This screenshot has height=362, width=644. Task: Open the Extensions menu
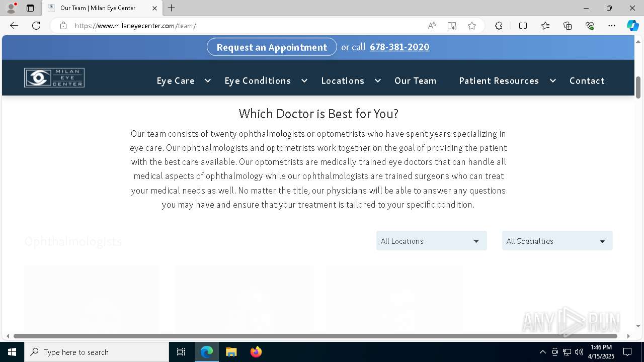point(499,26)
